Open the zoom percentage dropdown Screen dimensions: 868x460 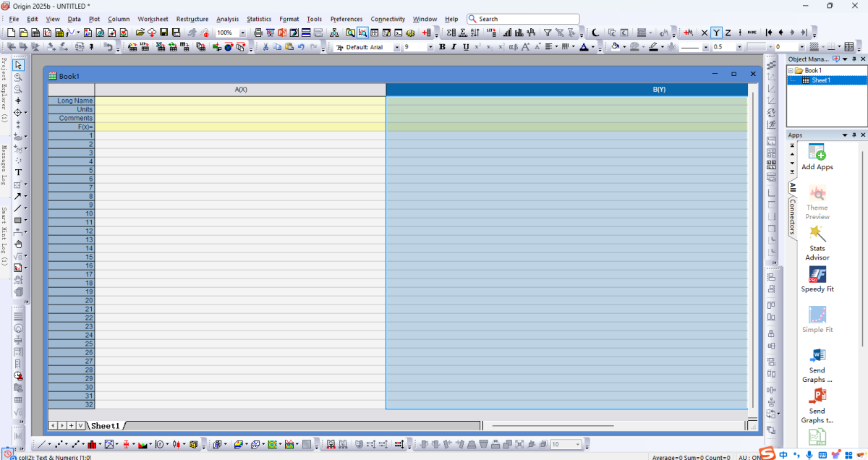coord(242,33)
